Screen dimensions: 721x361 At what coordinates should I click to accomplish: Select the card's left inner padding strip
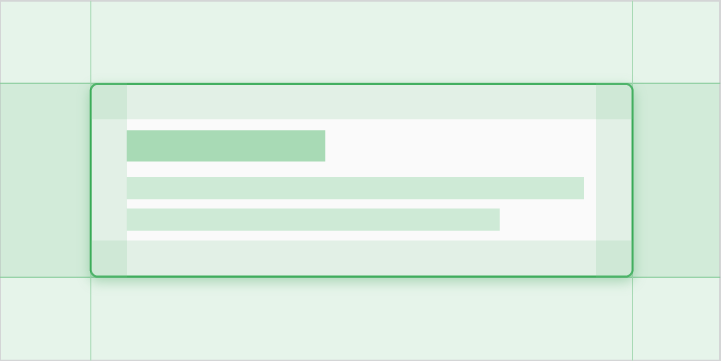[x=109, y=180]
